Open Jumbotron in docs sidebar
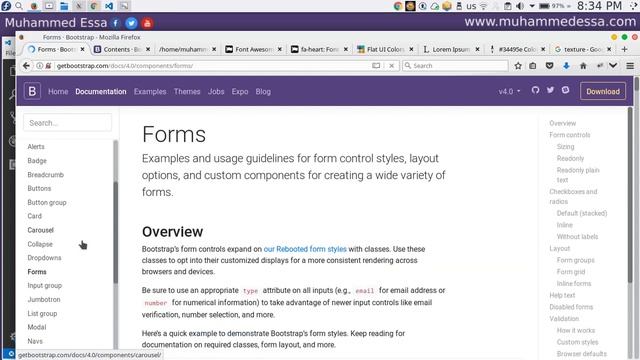Image resolution: width=640 pixels, height=360 pixels. pos(44,300)
